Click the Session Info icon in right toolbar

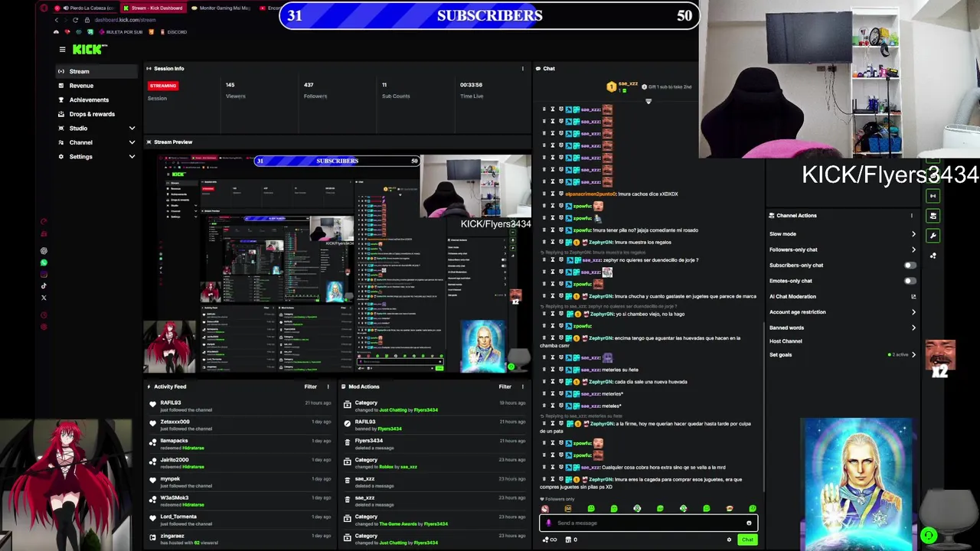933,197
